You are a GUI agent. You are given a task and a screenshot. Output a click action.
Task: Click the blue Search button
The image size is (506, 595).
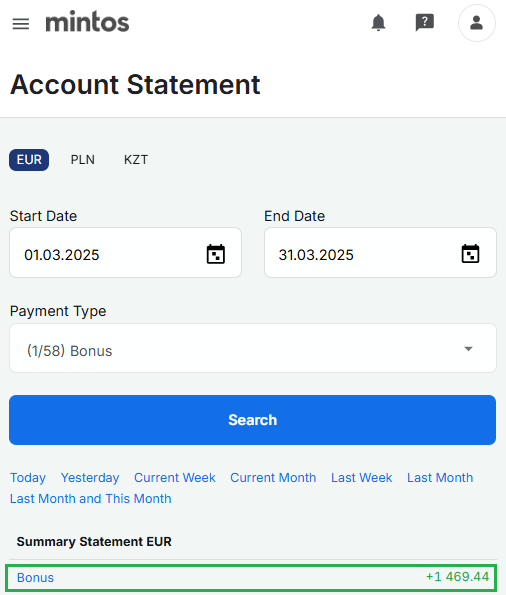(x=252, y=420)
